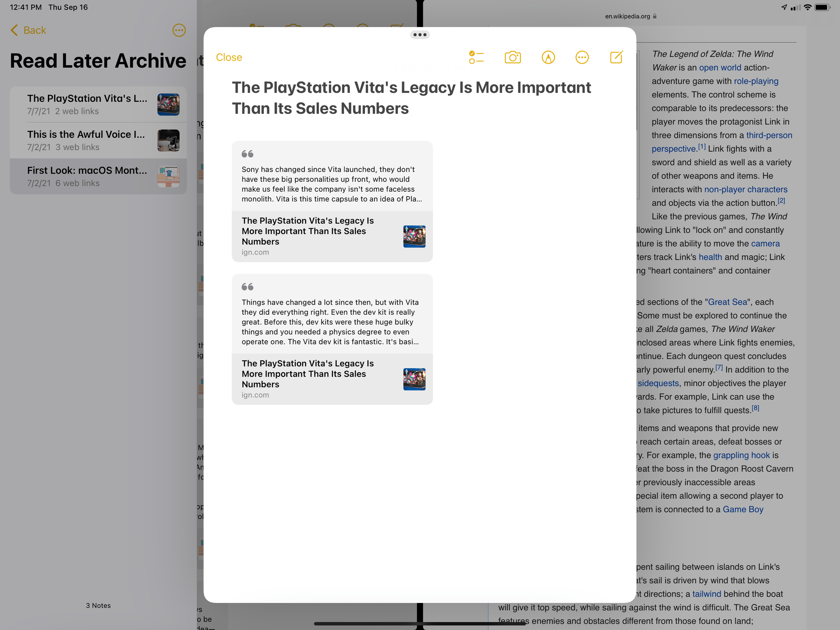Follow the 'grappling hook' Wikipedia link
This screenshot has width=840, height=630.
742,456
